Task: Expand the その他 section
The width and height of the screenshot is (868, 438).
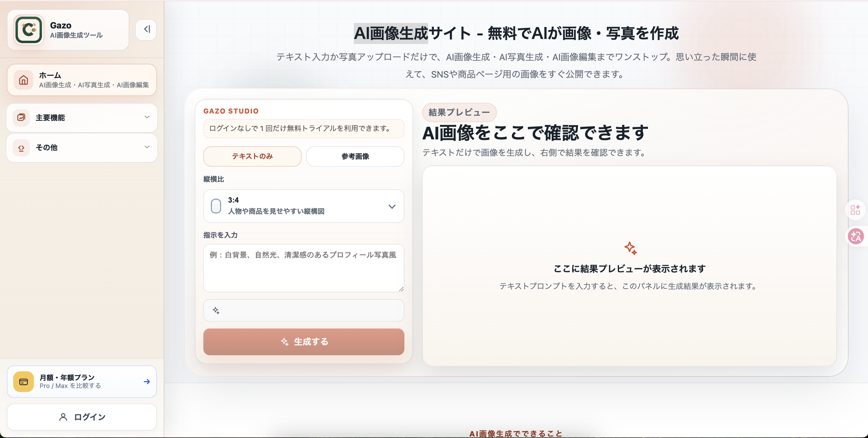Action: (x=147, y=147)
